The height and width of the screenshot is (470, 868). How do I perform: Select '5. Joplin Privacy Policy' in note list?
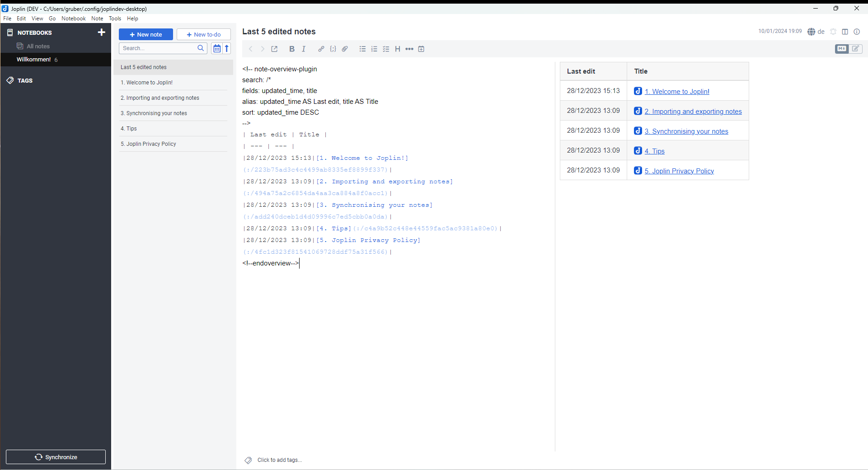click(173, 144)
